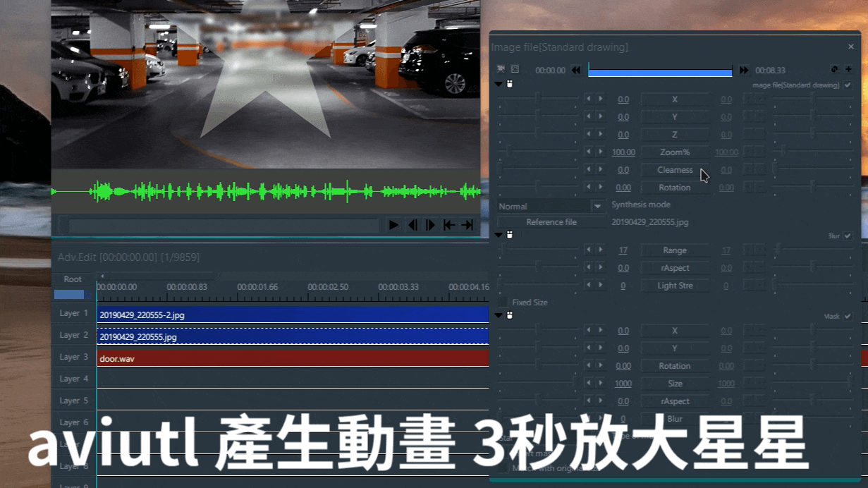Increase Clearness with its right arrow
Viewport: 868px width, 488px height.
click(601, 169)
